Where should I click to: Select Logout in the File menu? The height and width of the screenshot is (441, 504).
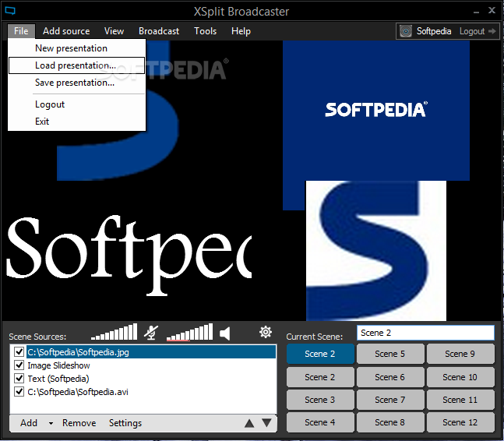coord(76,104)
